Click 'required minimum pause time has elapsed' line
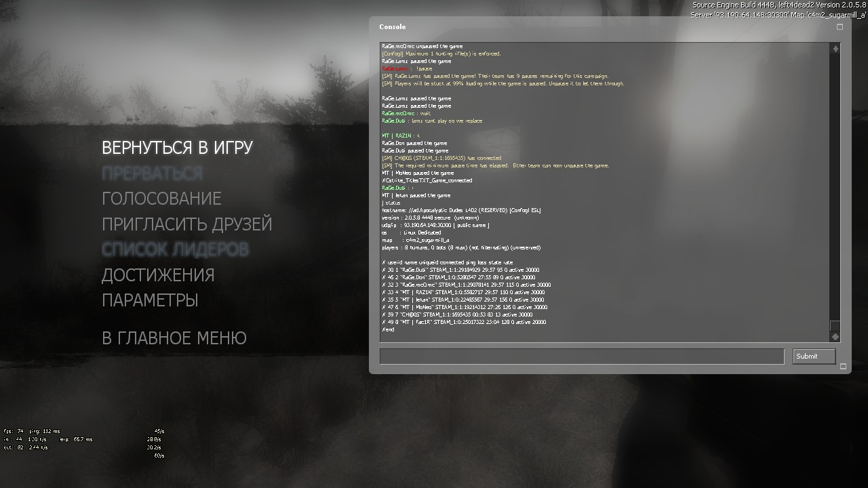 (496, 165)
